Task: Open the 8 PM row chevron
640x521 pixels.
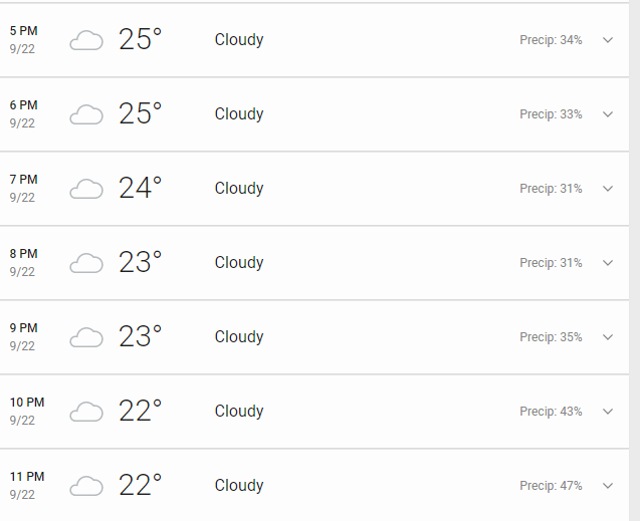Action: pyautogui.click(x=608, y=263)
